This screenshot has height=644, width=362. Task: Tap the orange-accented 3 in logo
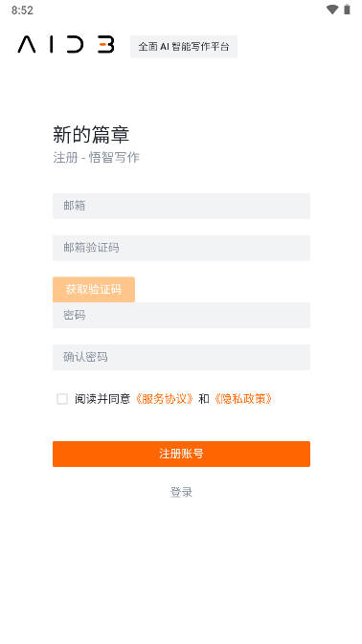[x=106, y=45]
